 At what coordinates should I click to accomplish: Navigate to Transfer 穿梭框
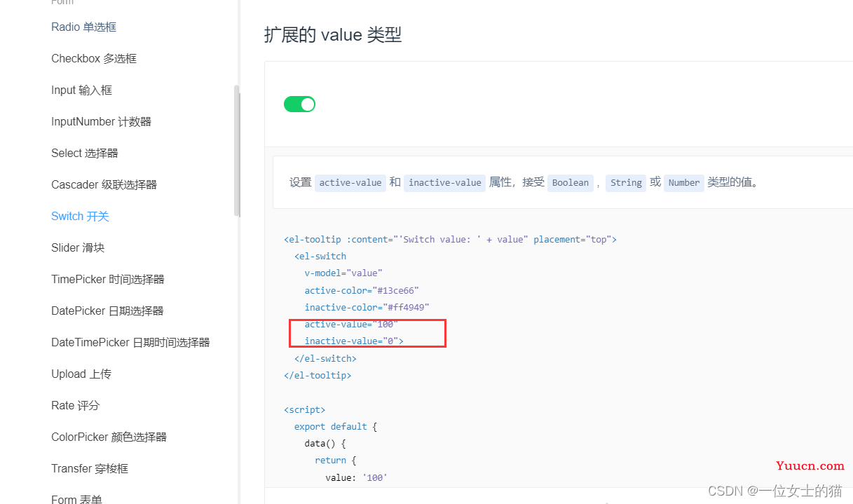pos(90,469)
